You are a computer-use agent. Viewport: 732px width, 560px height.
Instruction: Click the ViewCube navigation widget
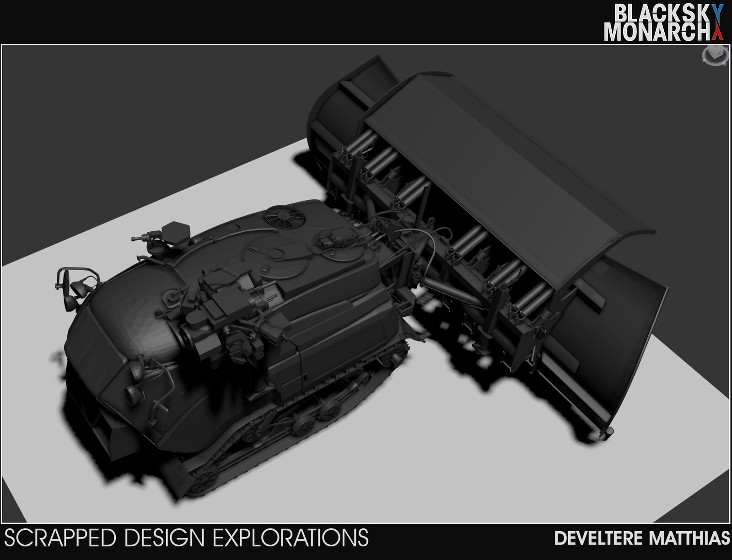(715, 56)
